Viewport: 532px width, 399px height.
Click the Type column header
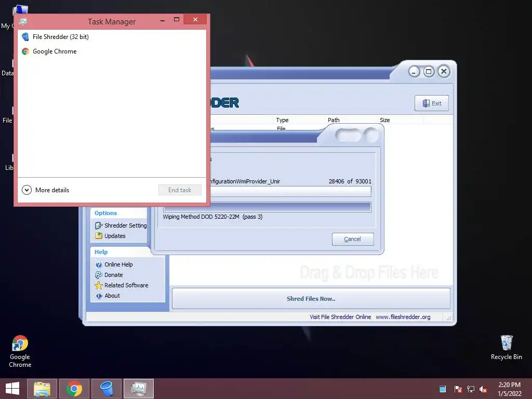(299, 120)
